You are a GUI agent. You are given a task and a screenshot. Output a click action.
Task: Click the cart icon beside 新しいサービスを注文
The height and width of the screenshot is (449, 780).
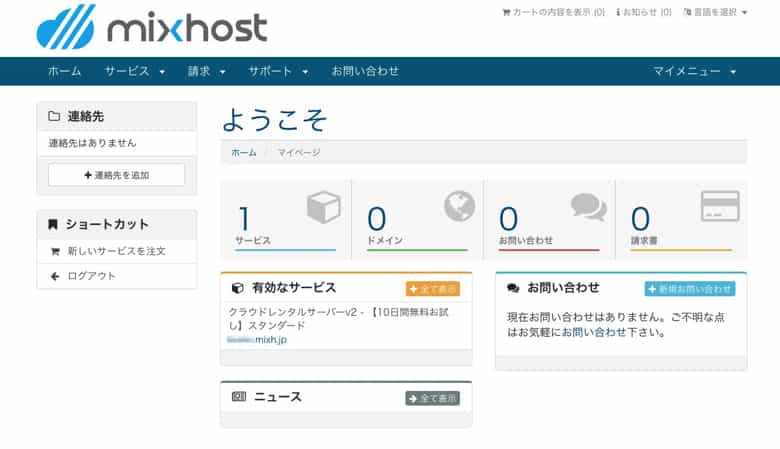coord(55,252)
